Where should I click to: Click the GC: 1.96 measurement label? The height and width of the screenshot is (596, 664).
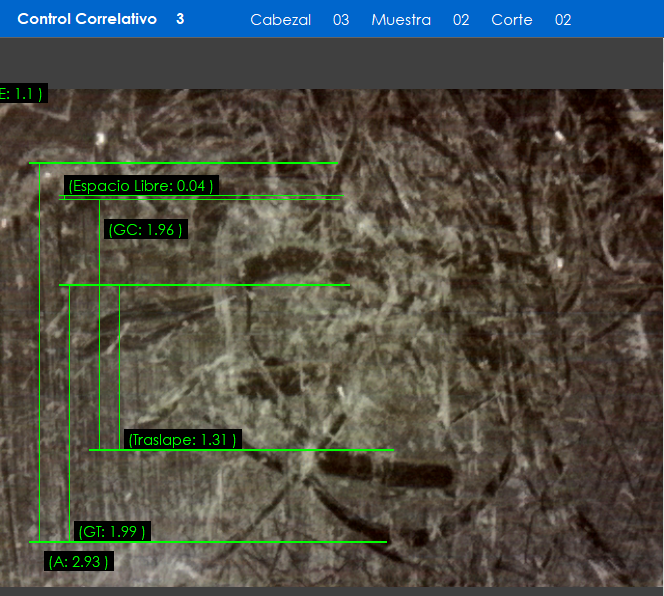tap(146, 230)
